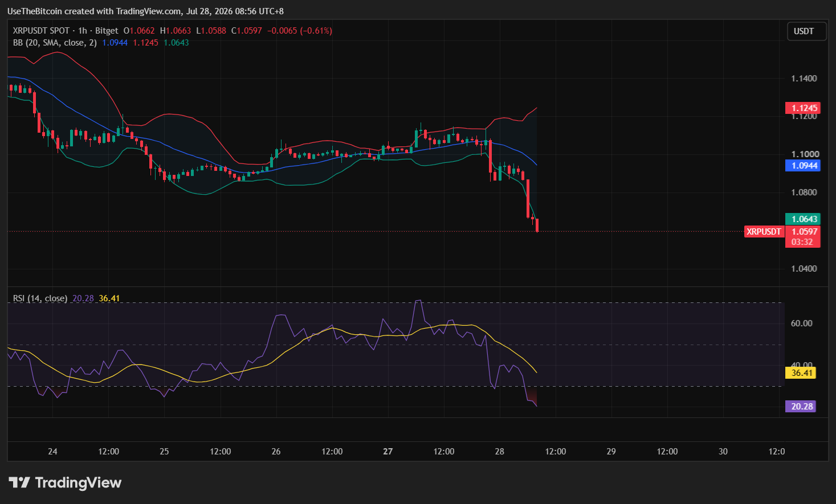Select the blue 1.0944 basis price label
This screenshot has height=504, width=836.
pos(802,166)
